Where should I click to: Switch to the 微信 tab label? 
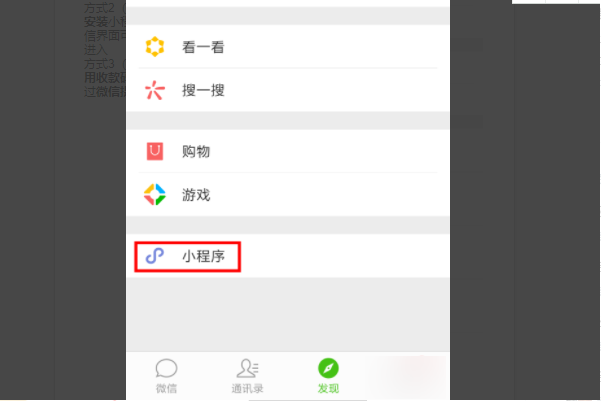pyautogui.click(x=166, y=388)
